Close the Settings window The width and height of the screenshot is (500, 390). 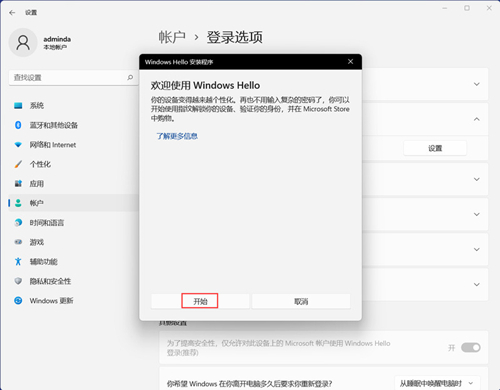pos(489,8)
